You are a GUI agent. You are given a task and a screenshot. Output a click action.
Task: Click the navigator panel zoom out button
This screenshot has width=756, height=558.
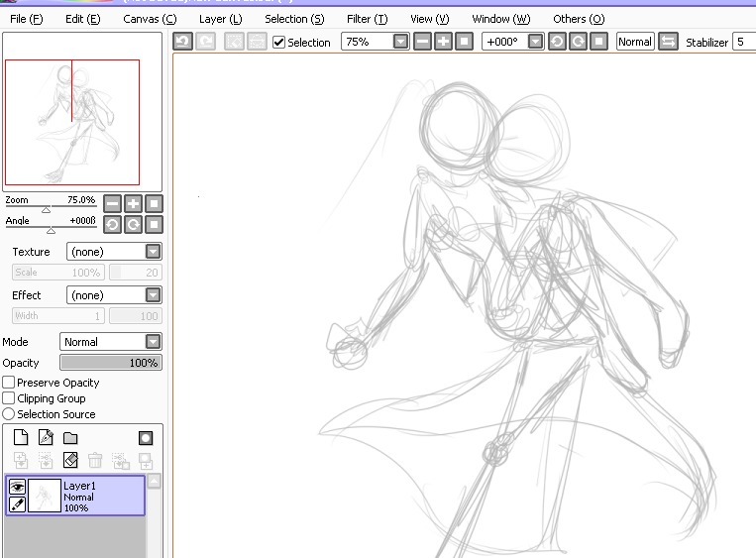112,203
